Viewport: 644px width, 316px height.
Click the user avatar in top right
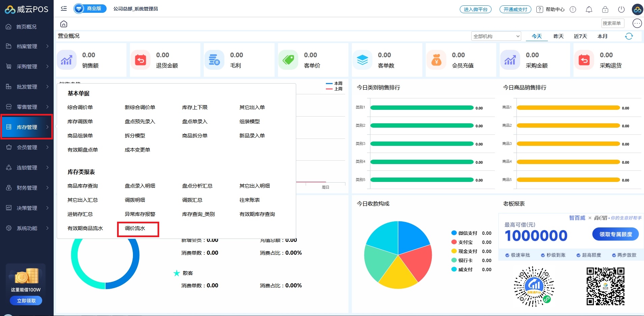tap(637, 9)
